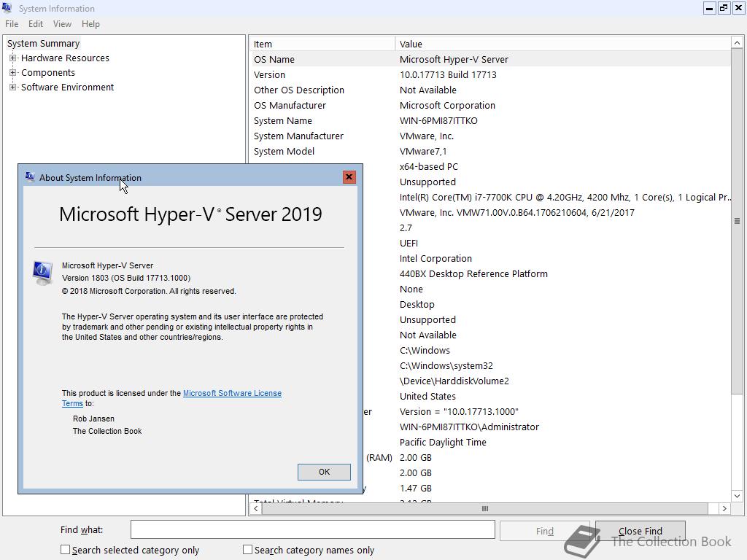Viewport: 747px width, 560px height.
Task: Restore down the System Information window
Action: (724, 7)
